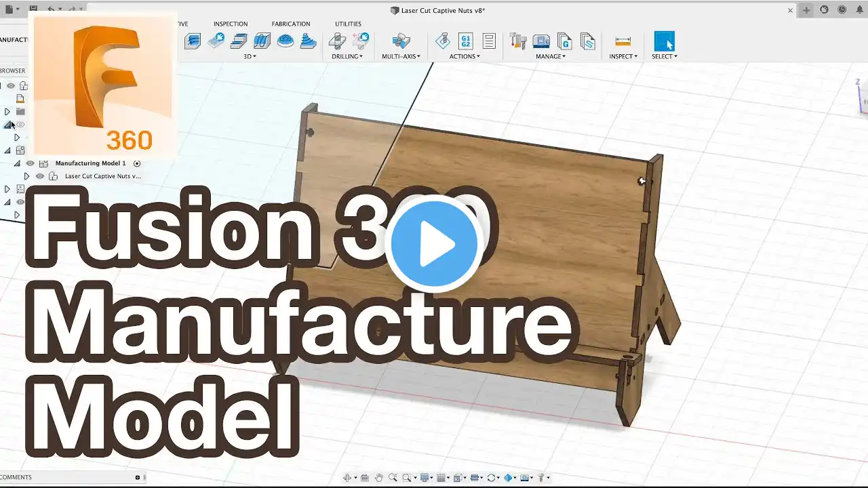Click the Tool Library icon in Manage
Screen dimensions: 868x488
point(518,41)
